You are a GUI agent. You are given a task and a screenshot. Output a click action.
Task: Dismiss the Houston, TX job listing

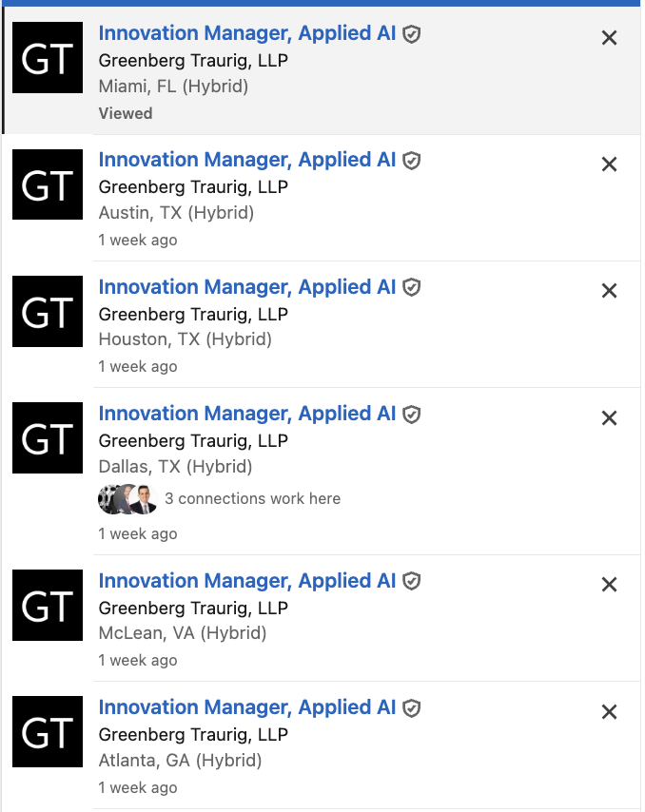(x=609, y=290)
